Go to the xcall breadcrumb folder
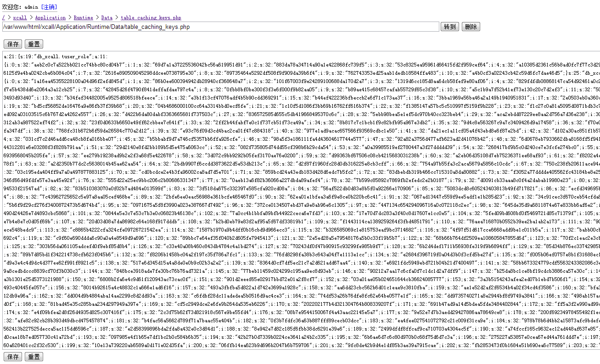600x364 pixels. pyautogui.click(x=20, y=17)
